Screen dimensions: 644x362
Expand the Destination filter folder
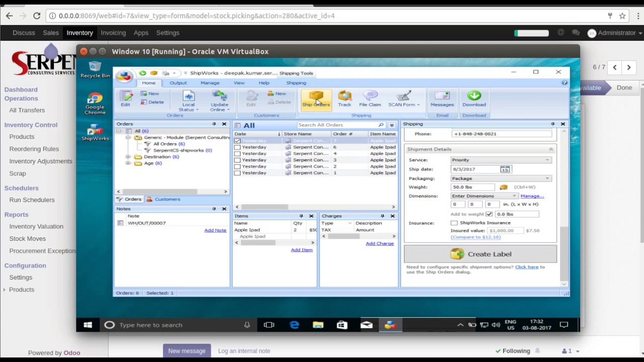(128, 157)
